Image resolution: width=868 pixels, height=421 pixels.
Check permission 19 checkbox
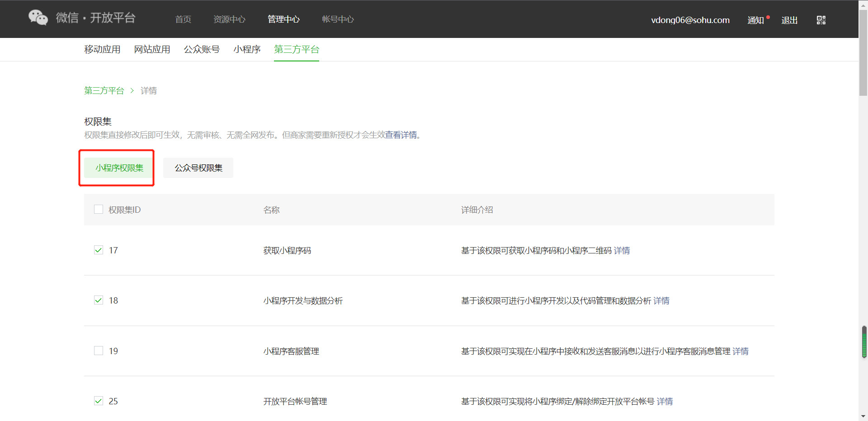[x=99, y=351]
